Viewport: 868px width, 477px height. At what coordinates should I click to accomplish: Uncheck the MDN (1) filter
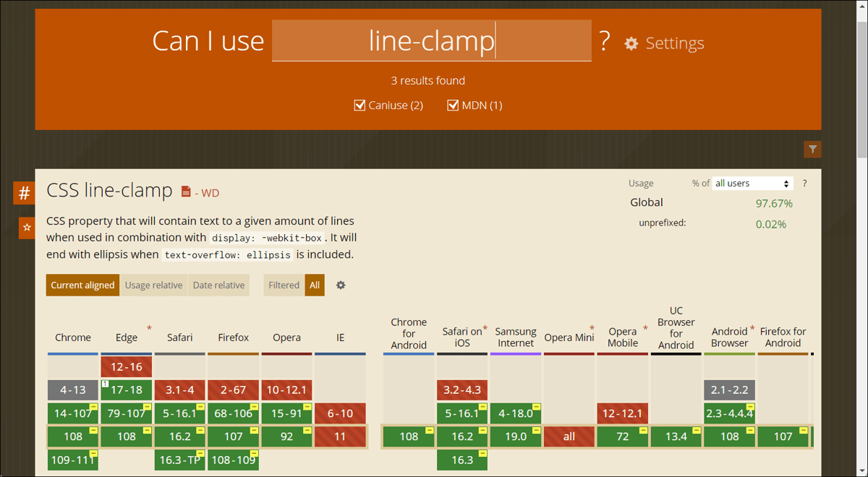tap(453, 105)
